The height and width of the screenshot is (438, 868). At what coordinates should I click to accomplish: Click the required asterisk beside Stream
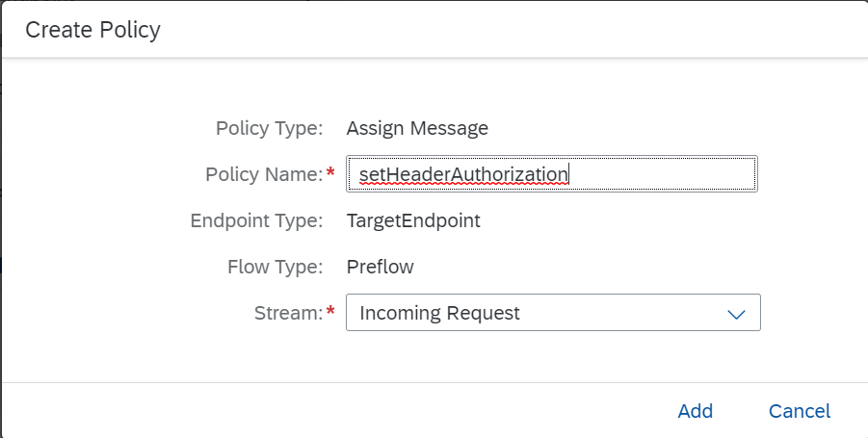331,313
